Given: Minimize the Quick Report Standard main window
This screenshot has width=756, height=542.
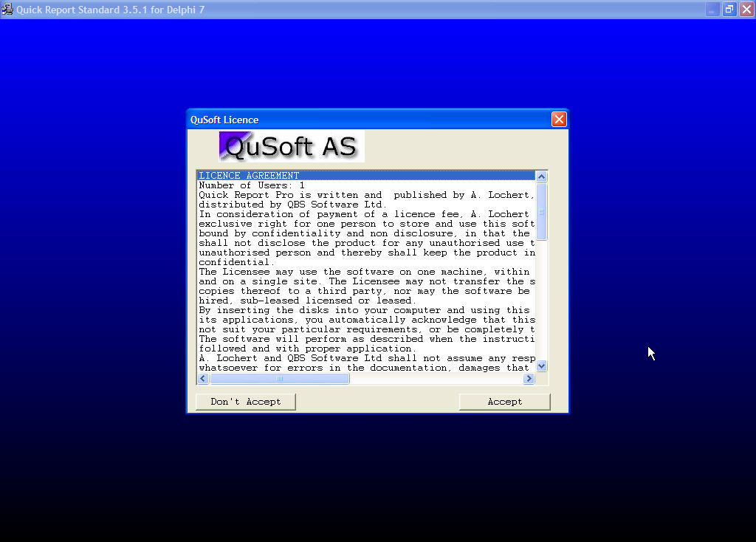Looking at the screenshot, I should (x=712, y=9).
